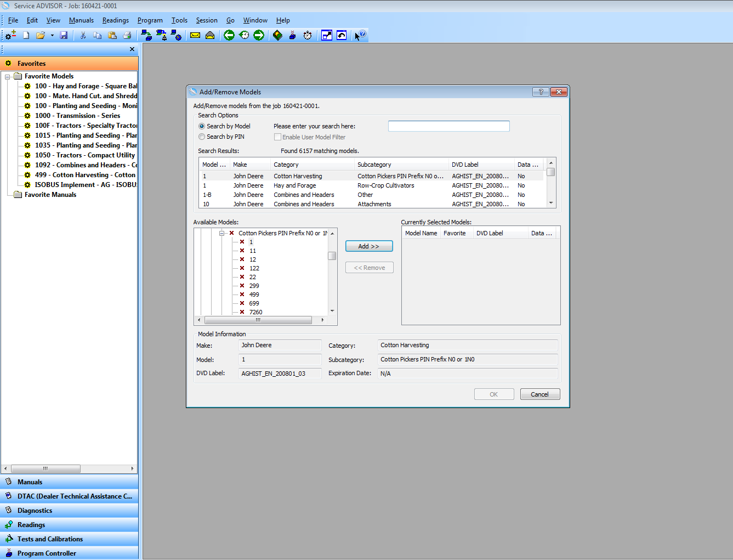Click the Add >> button
The width and height of the screenshot is (733, 560).
(369, 246)
